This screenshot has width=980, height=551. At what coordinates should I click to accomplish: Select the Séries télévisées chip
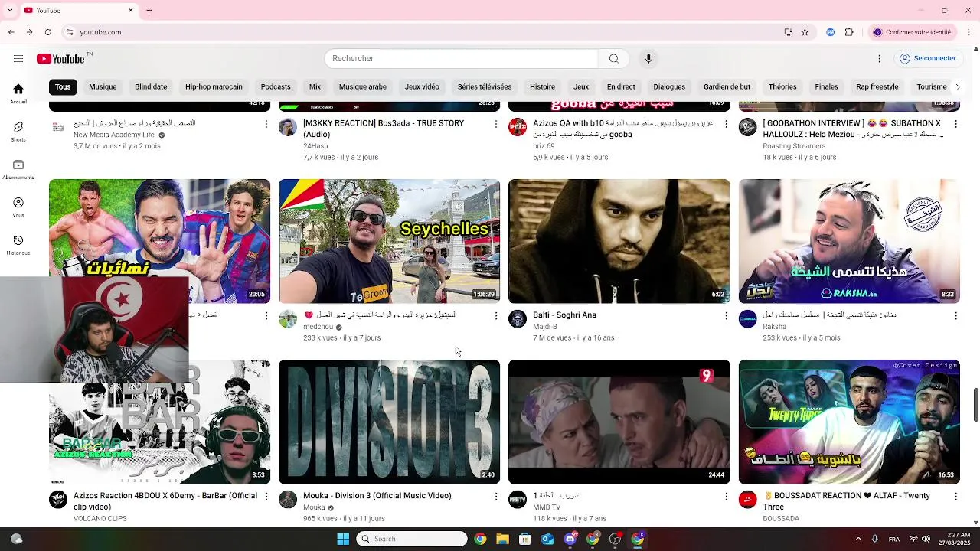pos(485,86)
